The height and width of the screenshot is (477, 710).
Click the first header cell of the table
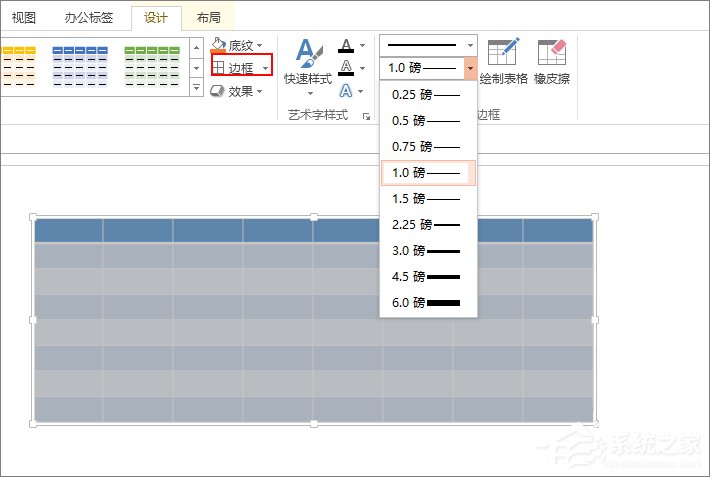(68, 230)
